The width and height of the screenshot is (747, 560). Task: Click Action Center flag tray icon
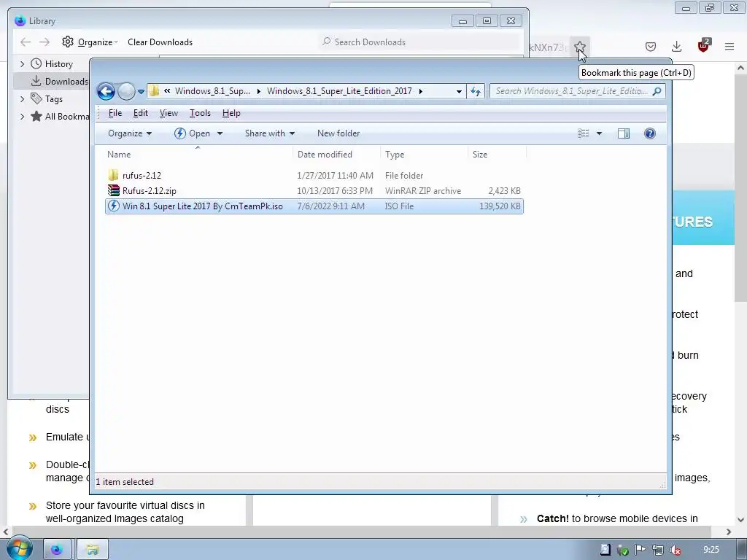[x=640, y=550]
